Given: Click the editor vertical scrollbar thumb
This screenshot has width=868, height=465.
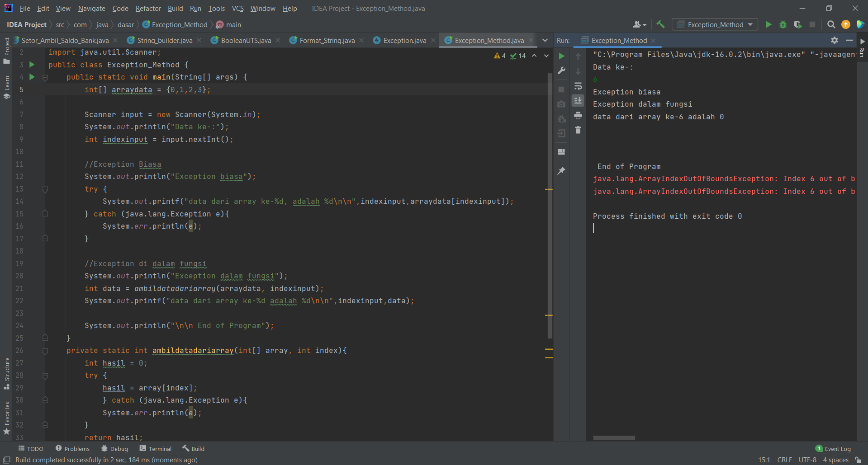Looking at the screenshot, I should (550, 206).
